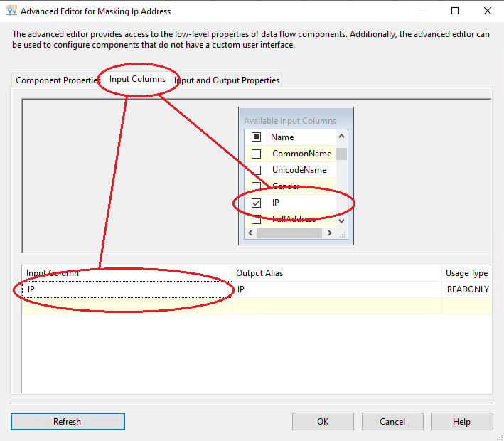The image size is (504, 441).
Task: Enable the UnicodeName column checkbox
Action: [x=257, y=170]
